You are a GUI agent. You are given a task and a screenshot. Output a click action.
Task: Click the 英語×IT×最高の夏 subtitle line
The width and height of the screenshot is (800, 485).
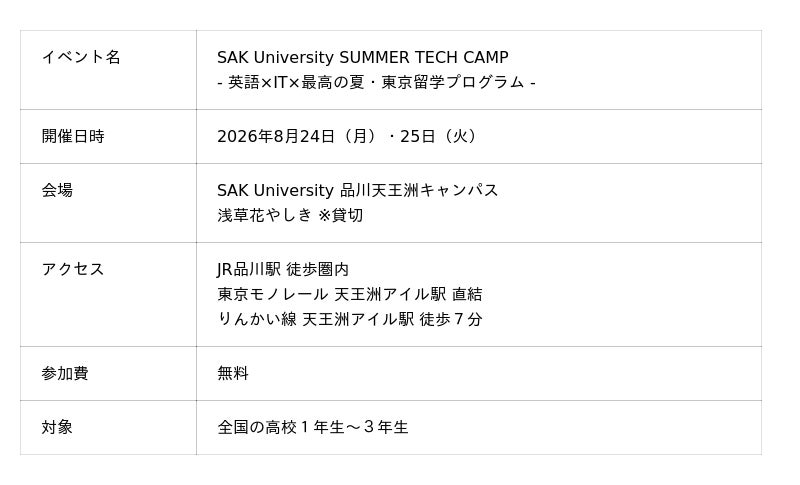(x=376, y=82)
